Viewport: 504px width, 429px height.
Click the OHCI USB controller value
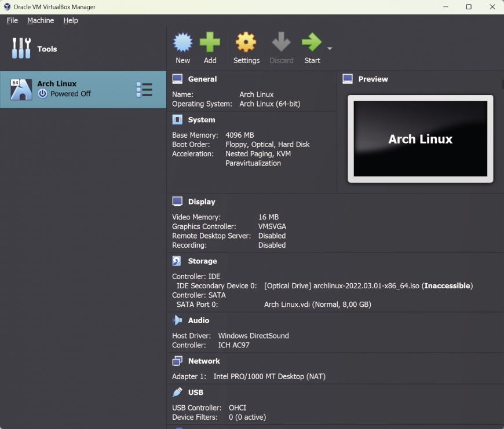point(237,408)
